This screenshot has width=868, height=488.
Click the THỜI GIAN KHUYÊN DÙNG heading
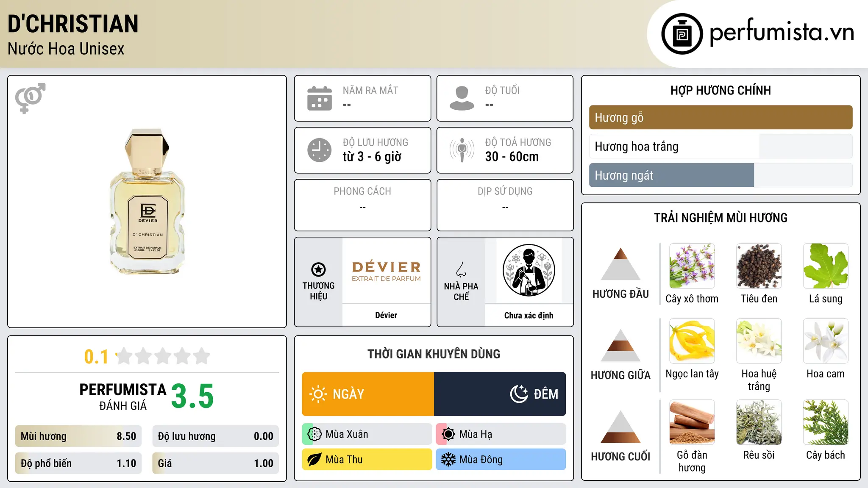click(x=434, y=354)
